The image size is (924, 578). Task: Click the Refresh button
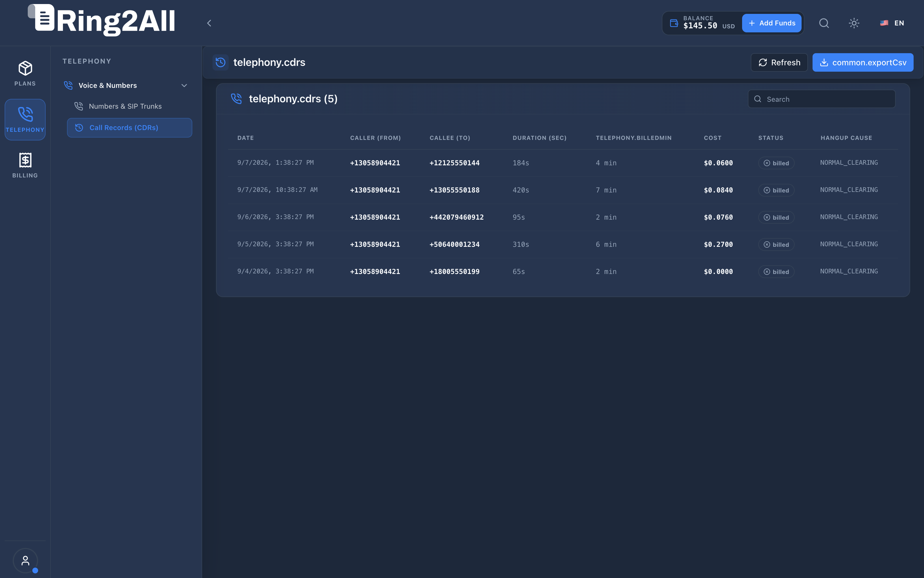[779, 62]
